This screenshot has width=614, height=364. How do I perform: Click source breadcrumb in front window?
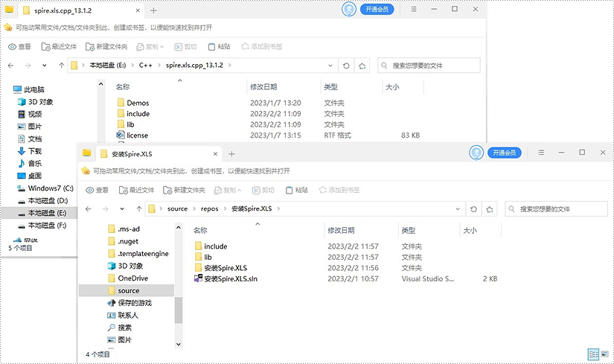[177, 209]
